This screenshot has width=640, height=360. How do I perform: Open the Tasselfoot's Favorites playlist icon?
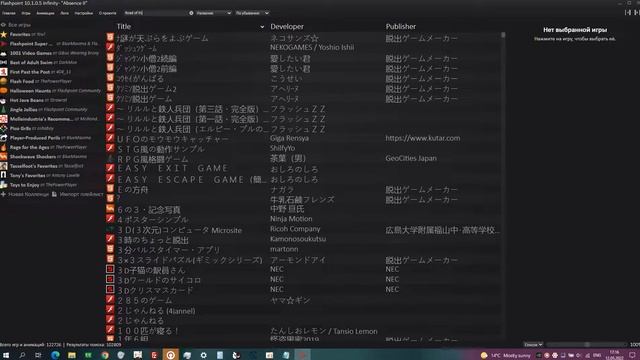tap(4, 166)
